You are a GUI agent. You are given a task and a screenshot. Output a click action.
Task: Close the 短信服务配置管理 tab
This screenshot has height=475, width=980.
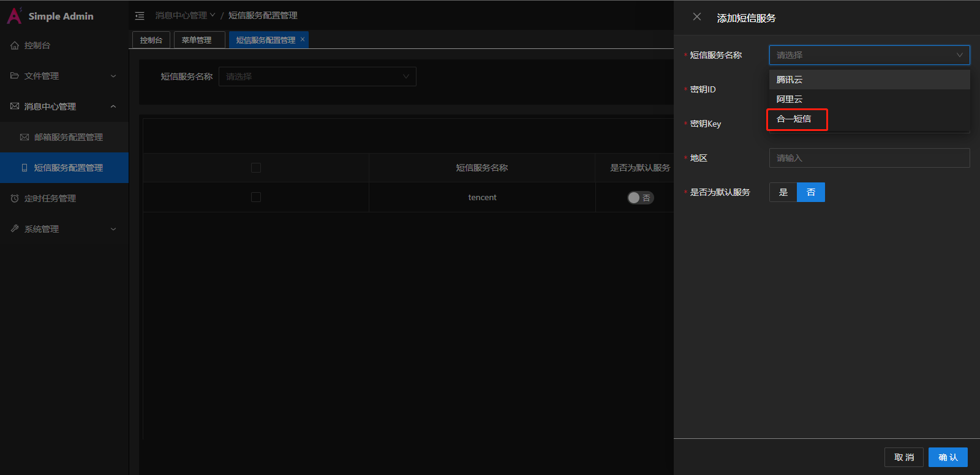tap(303, 39)
